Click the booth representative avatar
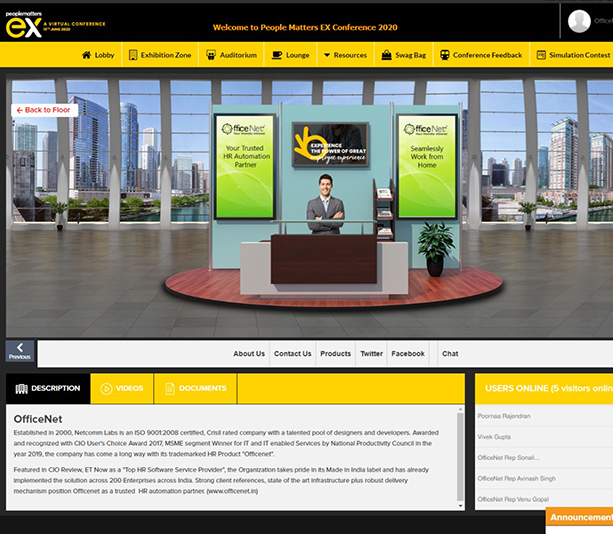This screenshot has height=534, width=613. (x=325, y=204)
